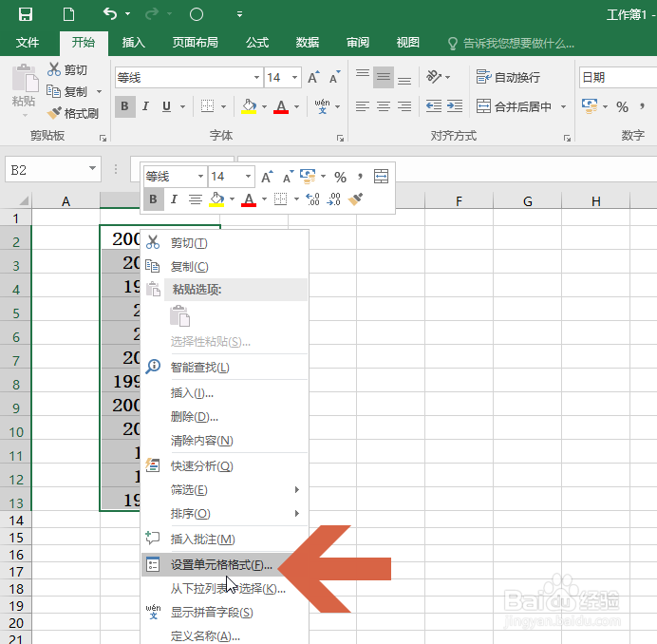The height and width of the screenshot is (644, 657).
Task: Align text right in the ribbon
Action: click(x=404, y=106)
